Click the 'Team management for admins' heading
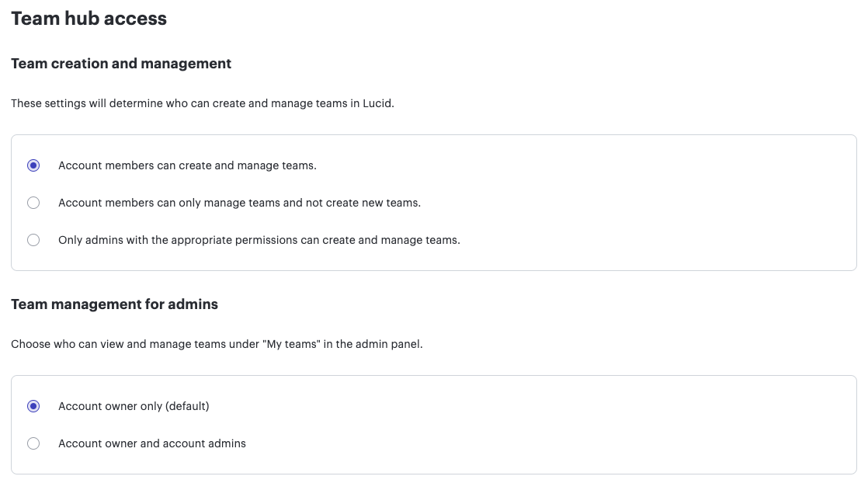Image resolution: width=868 pixels, height=497 pixels. 114,304
